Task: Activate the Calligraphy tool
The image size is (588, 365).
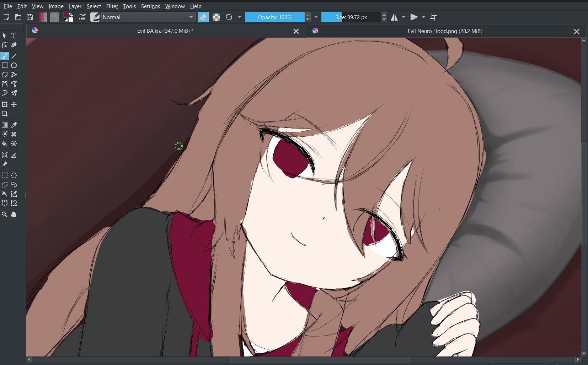Action: coord(14,45)
